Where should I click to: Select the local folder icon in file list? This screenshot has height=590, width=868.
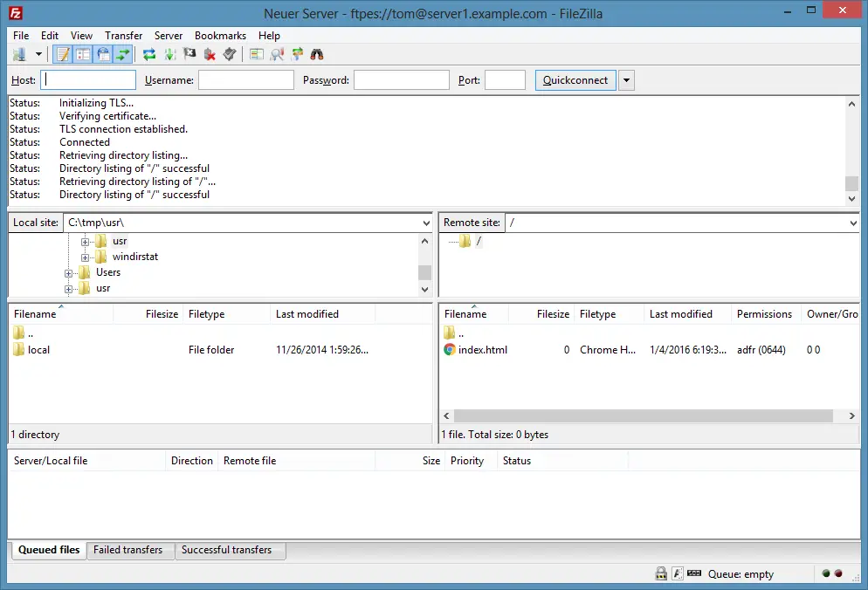pos(19,349)
